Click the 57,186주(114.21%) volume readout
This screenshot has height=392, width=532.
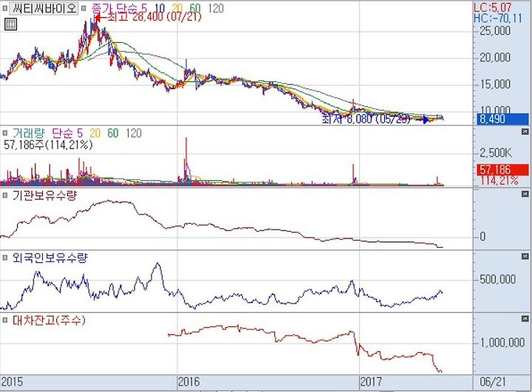(x=48, y=145)
